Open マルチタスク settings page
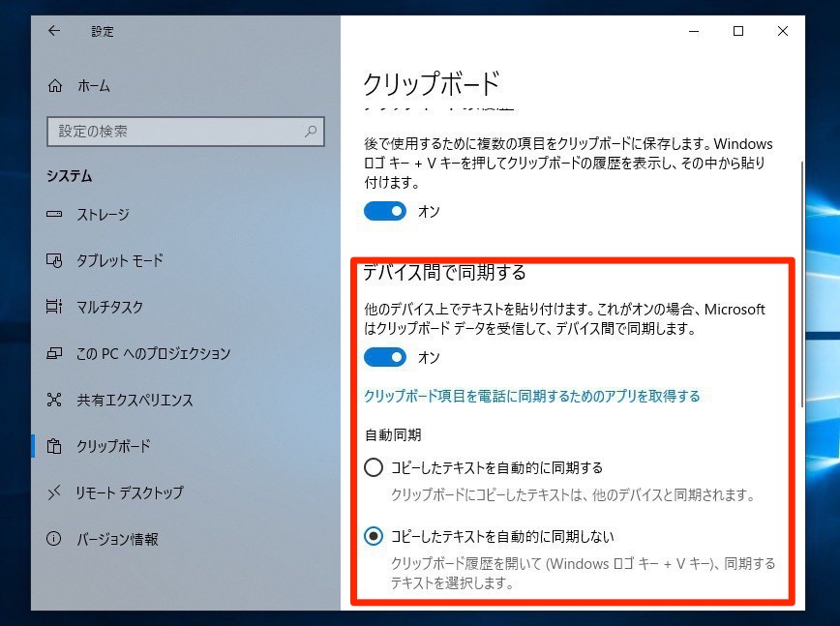 (109, 307)
